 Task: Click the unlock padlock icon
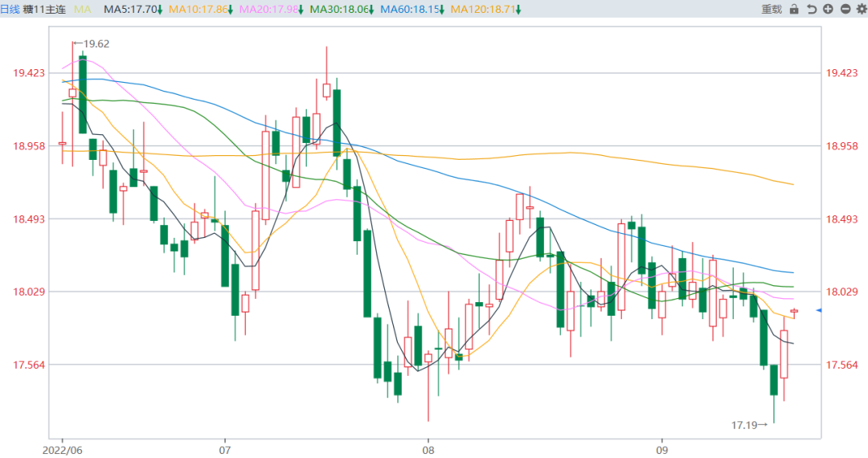pyautogui.click(x=794, y=9)
